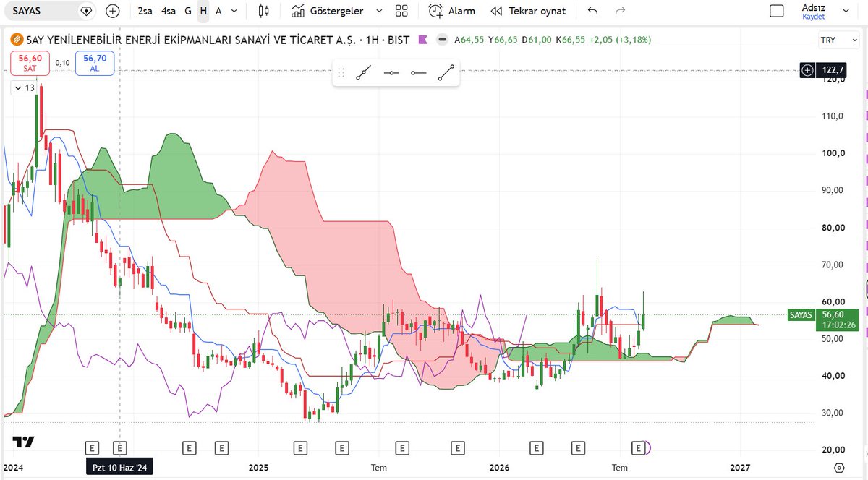The image size is (868, 480).
Task: Click the plus icon beside price 122,7
Action: point(808,70)
